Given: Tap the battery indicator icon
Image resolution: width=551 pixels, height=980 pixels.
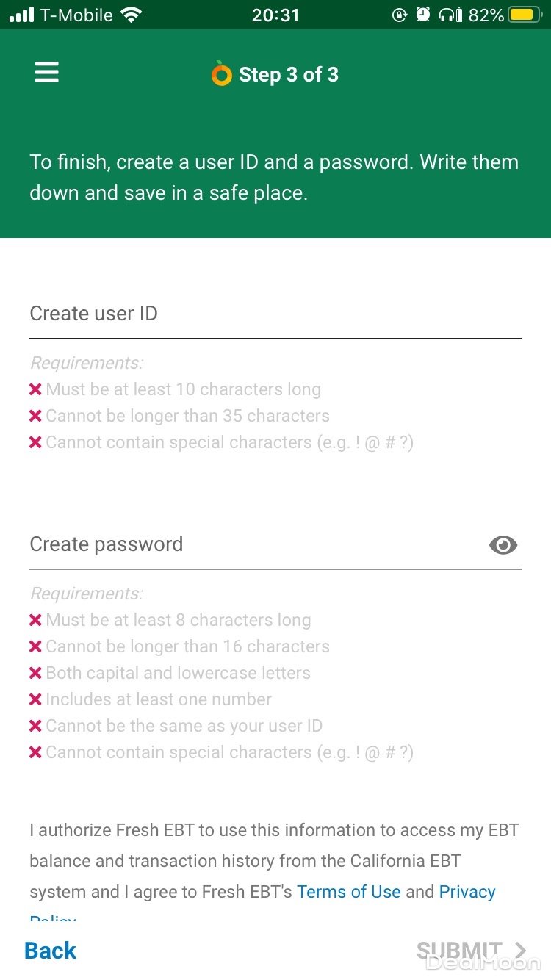Looking at the screenshot, I should click(x=525, y=15).
